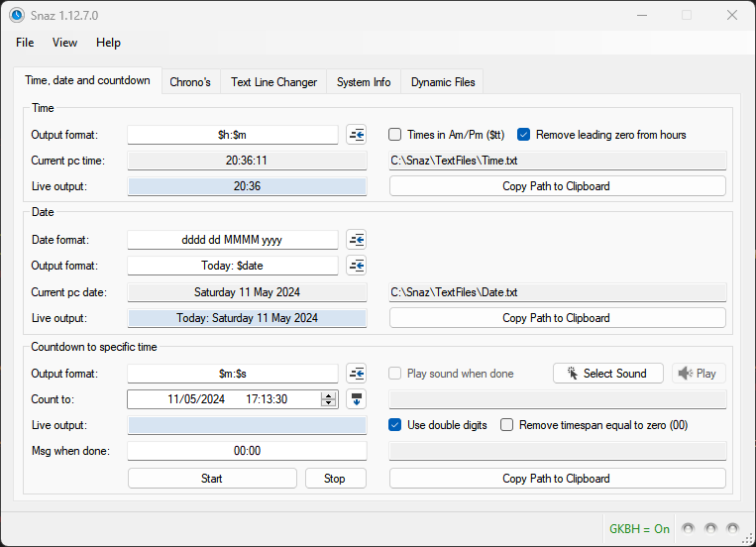Open the View menu
The width and height of the screenshot is (756, 547).
[x=64, y=43]
